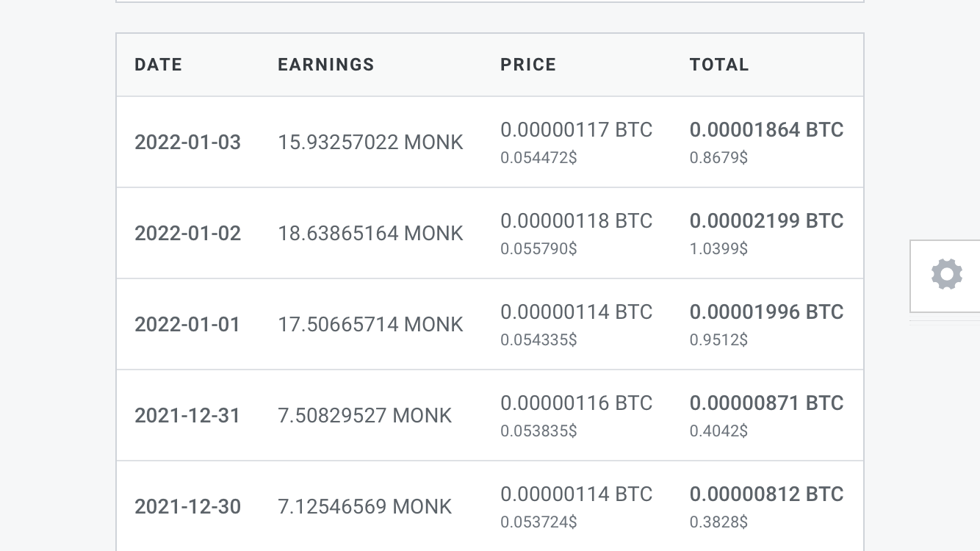Click price 0.00000117 BTC
This screenshot has height=551, width=980.
[577, 130]
